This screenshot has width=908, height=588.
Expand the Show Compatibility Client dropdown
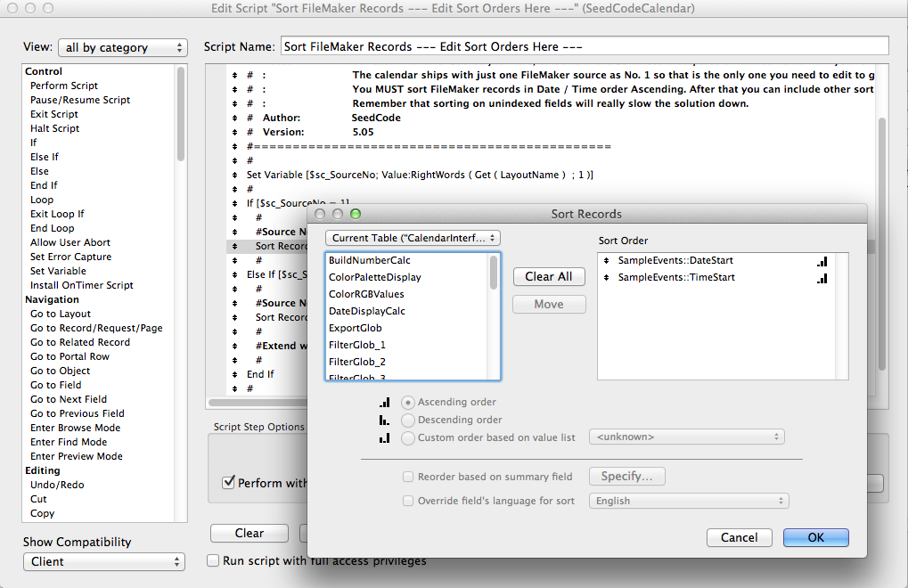(103, 562)
